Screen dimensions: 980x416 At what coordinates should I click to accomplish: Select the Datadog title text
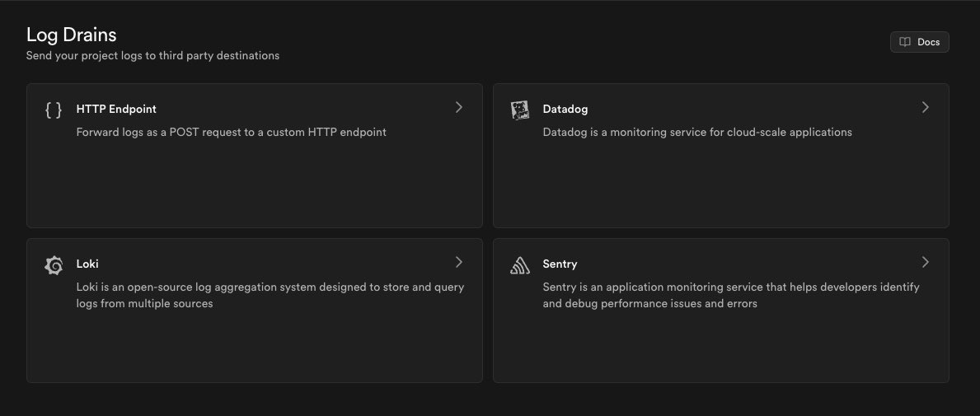click(565, 109)
